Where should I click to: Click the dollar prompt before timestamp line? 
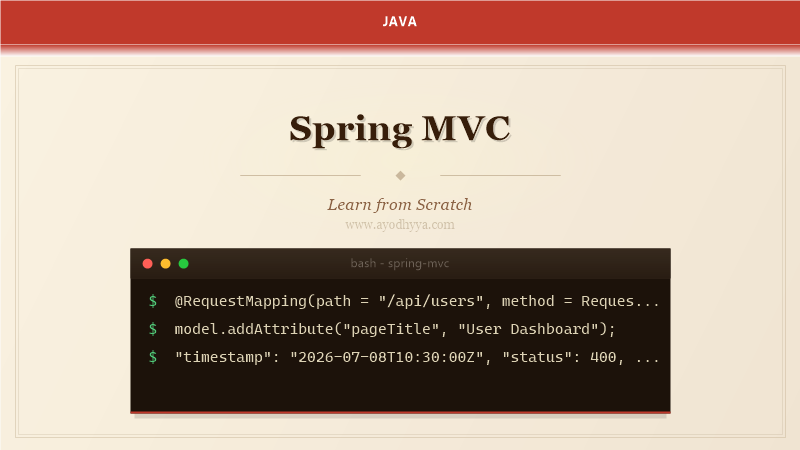coord(153,357)
